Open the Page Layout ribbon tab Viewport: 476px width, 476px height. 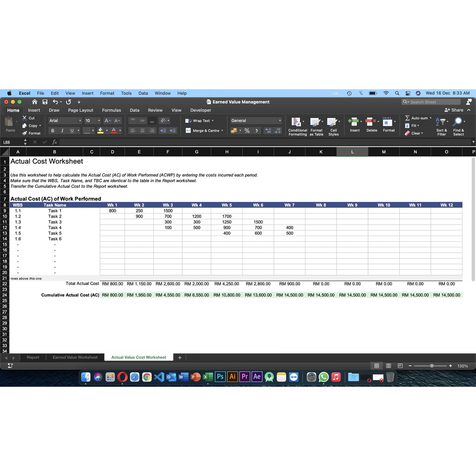point(80,110)
